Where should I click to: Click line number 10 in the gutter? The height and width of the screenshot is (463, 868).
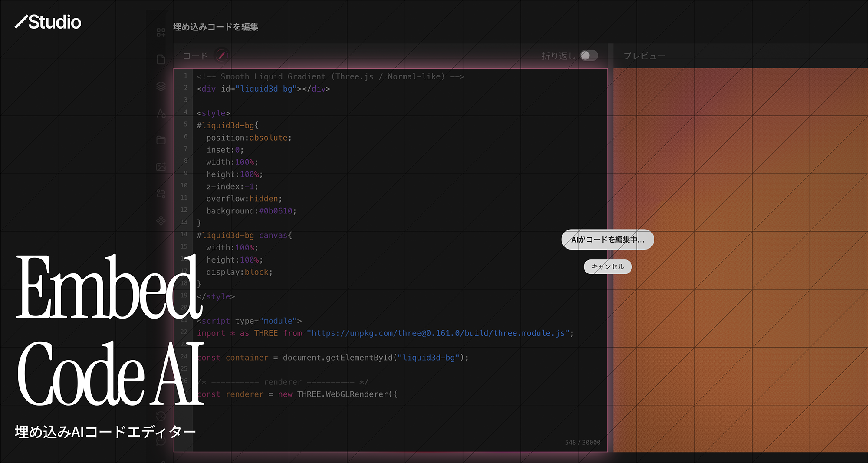pos(184,185)
